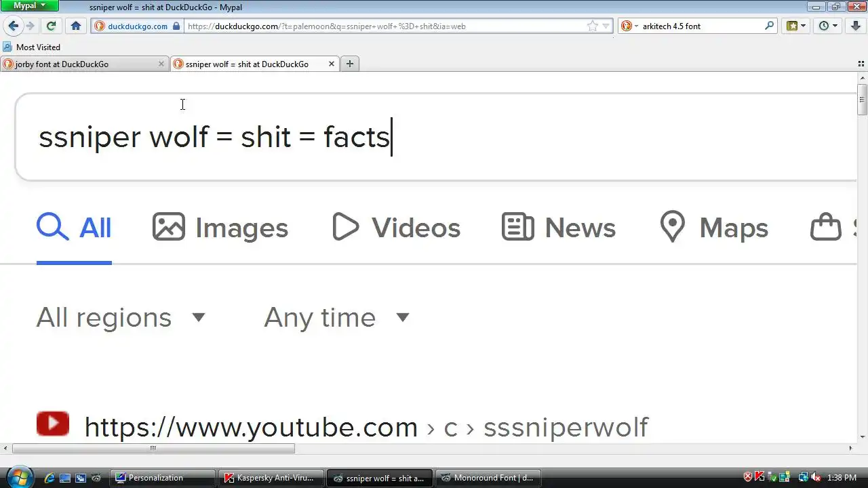
Task: Launch Internet Explorer from the quick launch bar
Action: 49,478
